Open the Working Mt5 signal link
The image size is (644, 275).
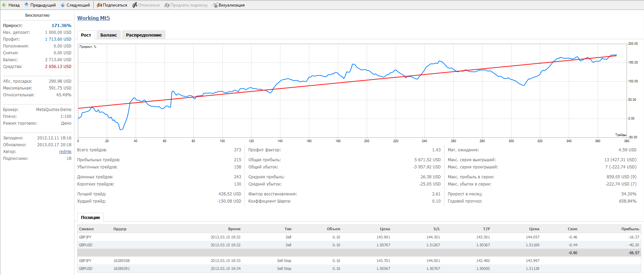pos(93,18)
